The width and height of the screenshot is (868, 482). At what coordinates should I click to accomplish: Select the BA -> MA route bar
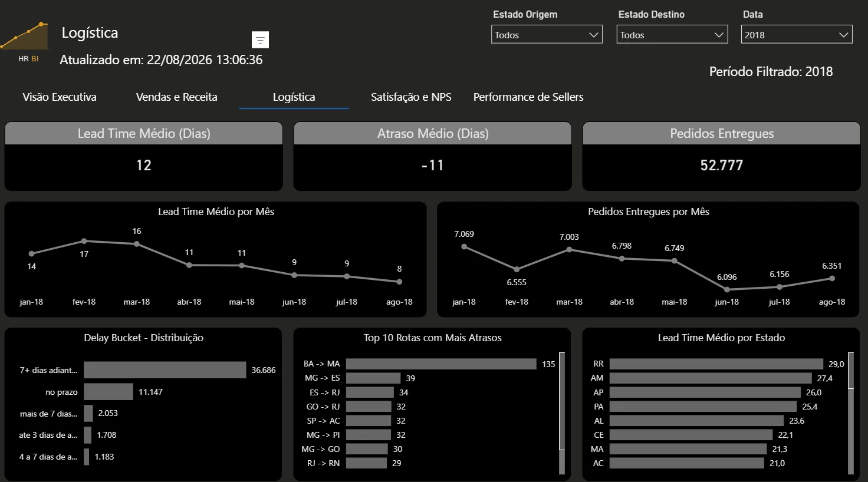point(441,364)
